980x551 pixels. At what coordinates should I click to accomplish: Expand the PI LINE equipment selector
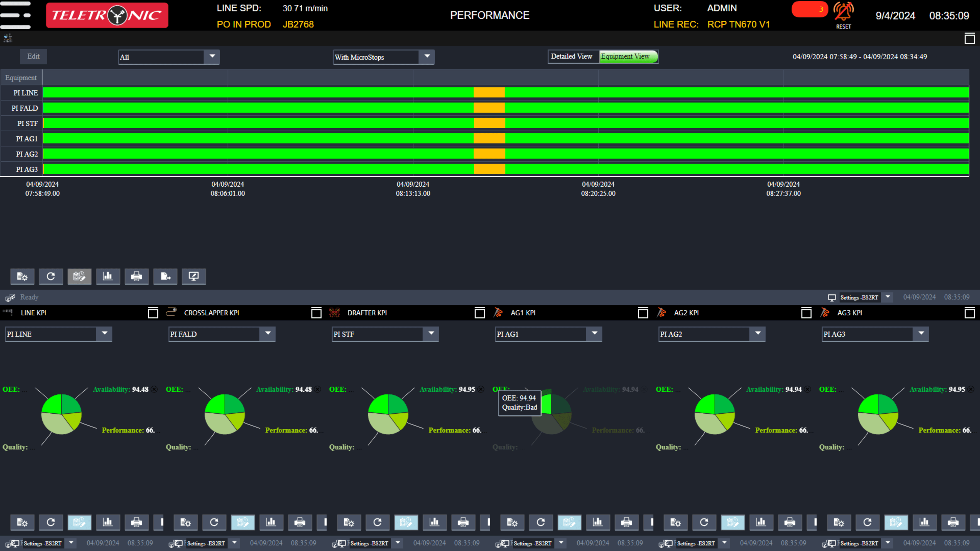(x=104, y=334)
